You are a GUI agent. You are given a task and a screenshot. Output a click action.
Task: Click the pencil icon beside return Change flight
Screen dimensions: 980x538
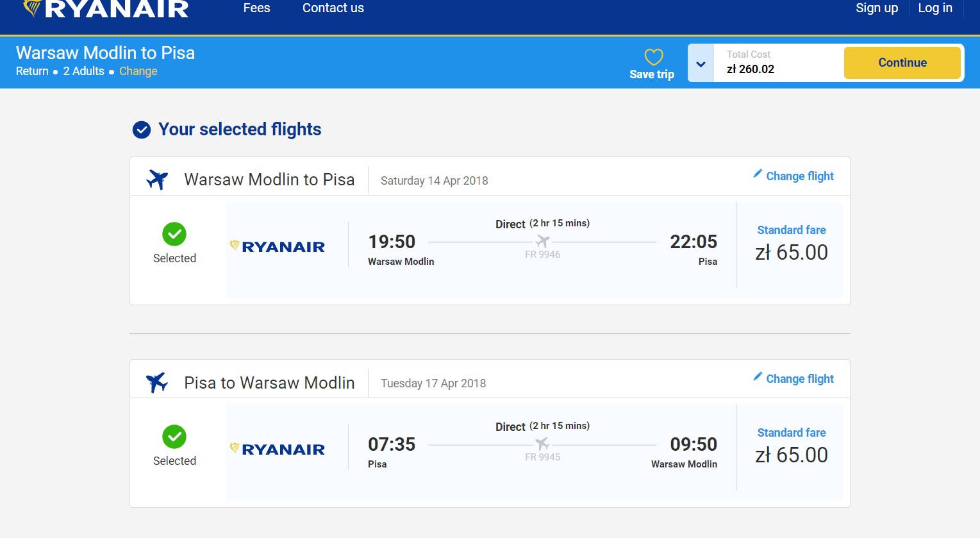758,376
